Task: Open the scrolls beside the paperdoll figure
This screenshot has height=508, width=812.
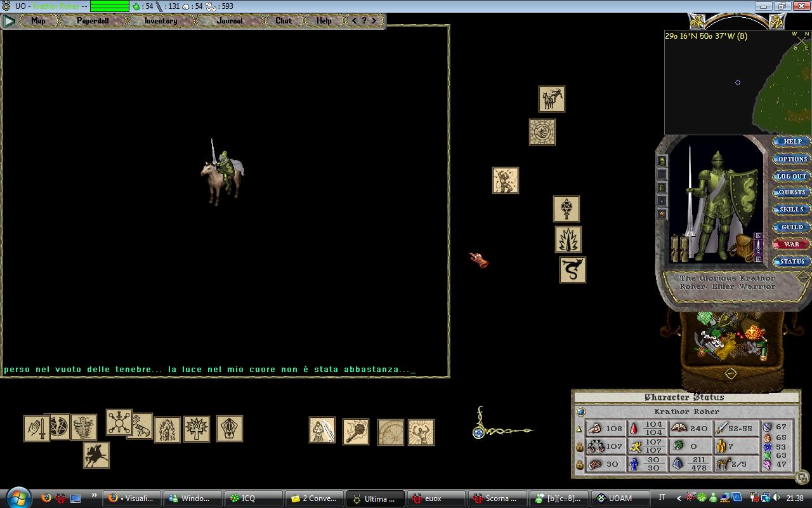Action: [x=679, y=248]
